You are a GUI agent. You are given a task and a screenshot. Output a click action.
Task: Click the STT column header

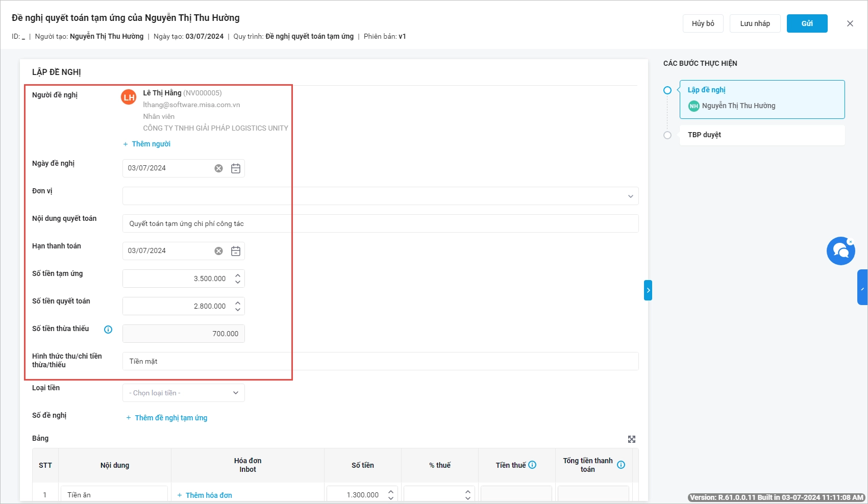(x=45, y=465)
